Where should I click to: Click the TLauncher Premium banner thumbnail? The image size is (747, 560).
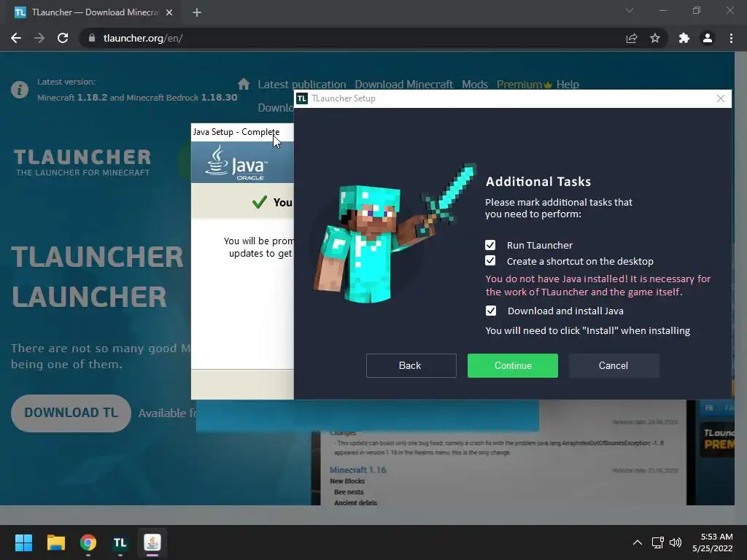click(717, 439)
